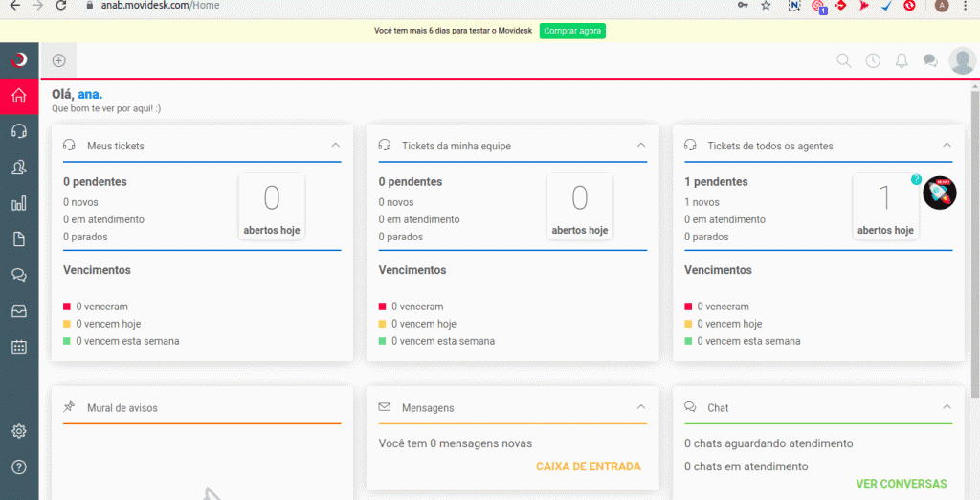Collapse the Meus tickets panel
980x500 pixels.
(x=335, y=146)
